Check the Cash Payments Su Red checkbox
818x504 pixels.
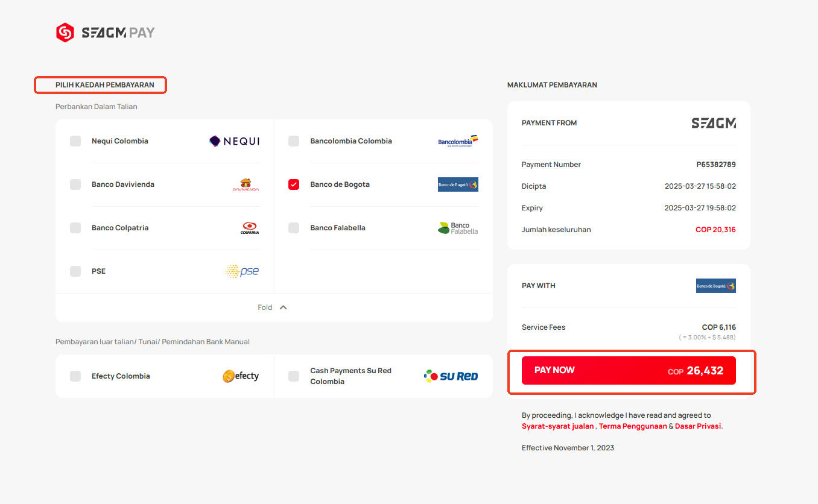click(x=294, y=376)
